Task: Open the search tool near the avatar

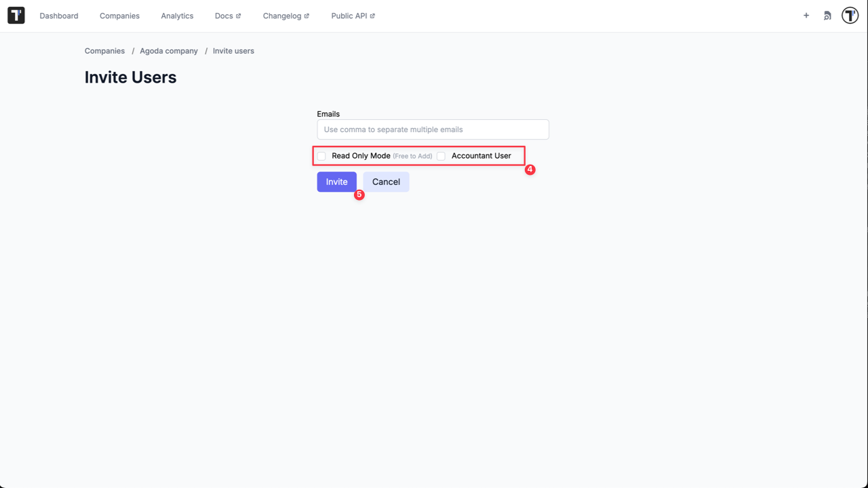Action: (827, 15)
